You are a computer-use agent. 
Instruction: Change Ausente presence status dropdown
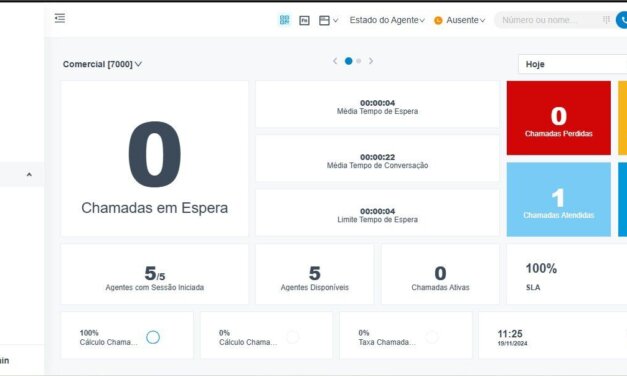click(x=465, y=20)
